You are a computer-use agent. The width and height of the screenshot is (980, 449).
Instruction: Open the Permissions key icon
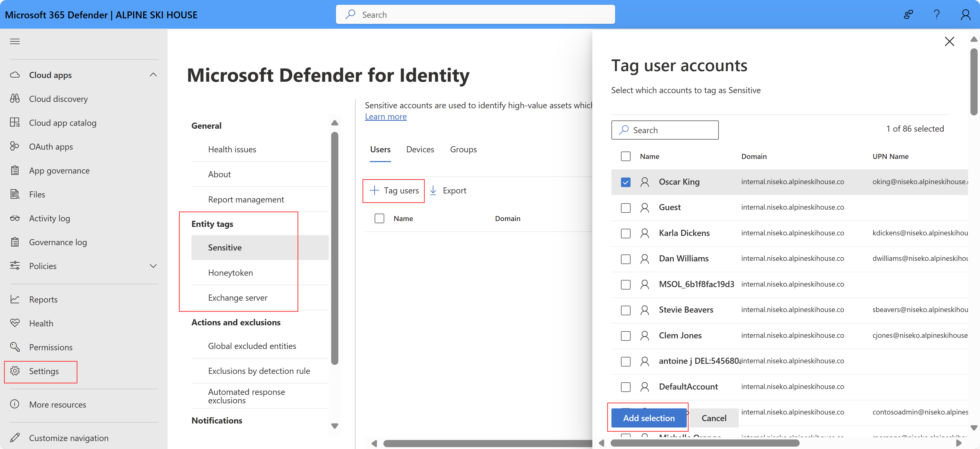[x=15, y=347]
